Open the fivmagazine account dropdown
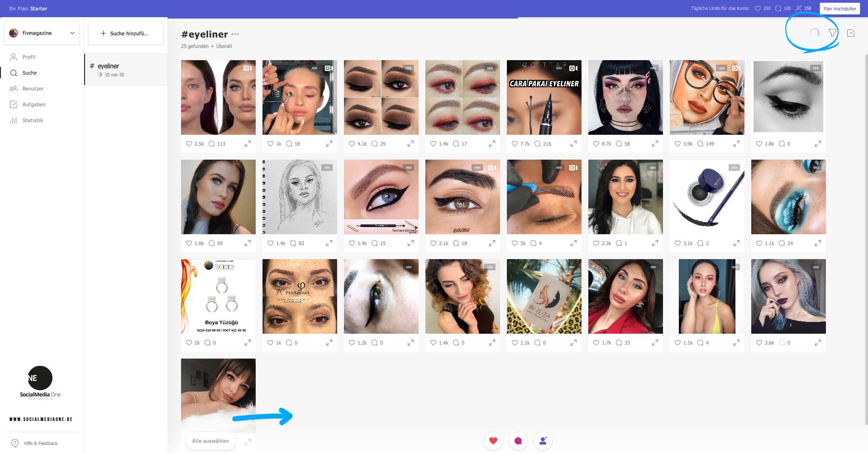The image size is (868, 454). (42, 33)
